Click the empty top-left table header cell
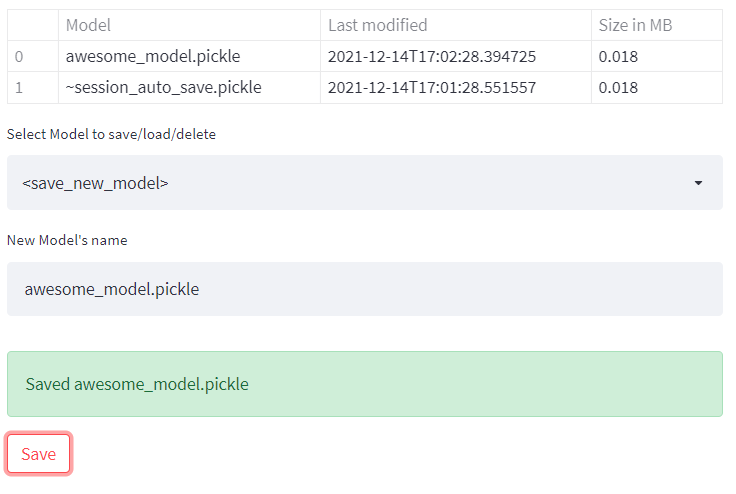This screenshot has height=494, width=736. pyautogui.click(x=32, y=25)
